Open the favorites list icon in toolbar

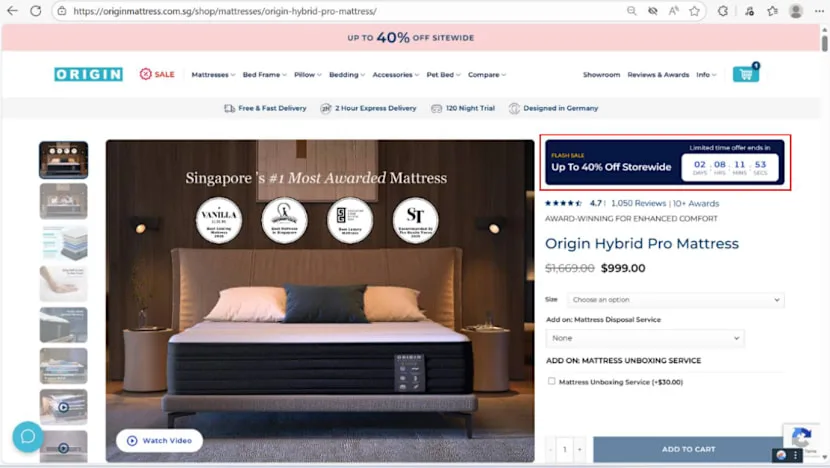point(772,11)
